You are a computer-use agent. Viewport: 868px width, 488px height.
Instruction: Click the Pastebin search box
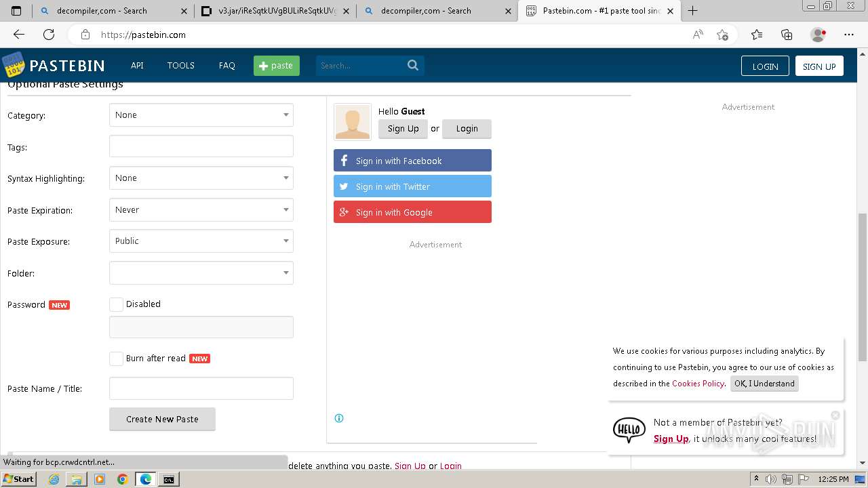click(x=361, y=66)
